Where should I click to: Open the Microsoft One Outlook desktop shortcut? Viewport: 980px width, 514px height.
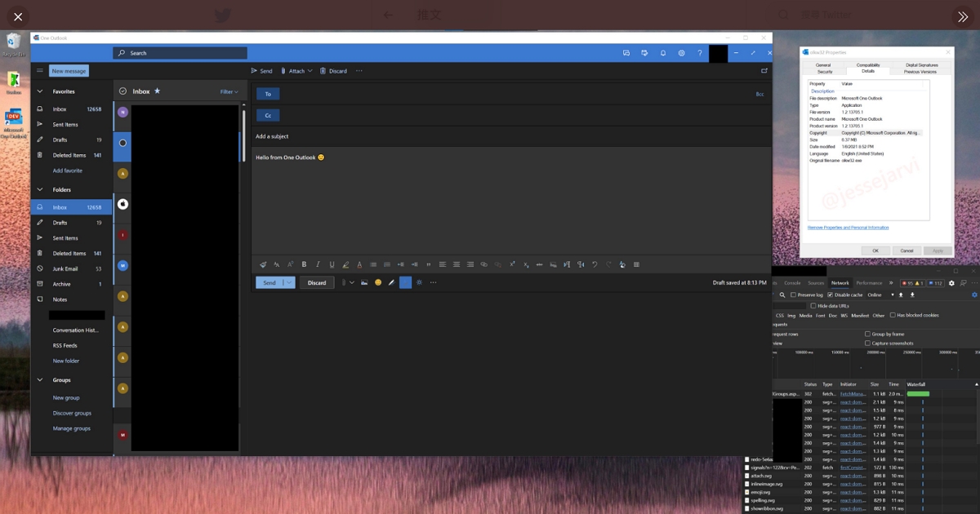[14, 123]
